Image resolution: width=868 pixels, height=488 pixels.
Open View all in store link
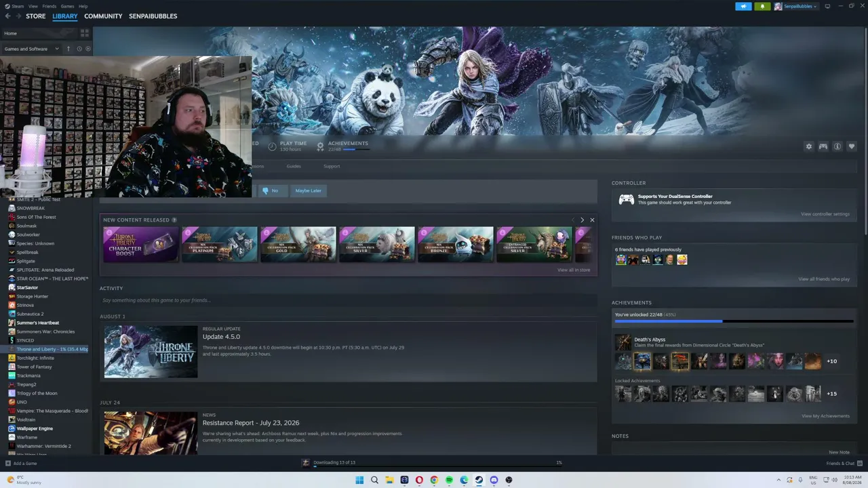[574, 270]
